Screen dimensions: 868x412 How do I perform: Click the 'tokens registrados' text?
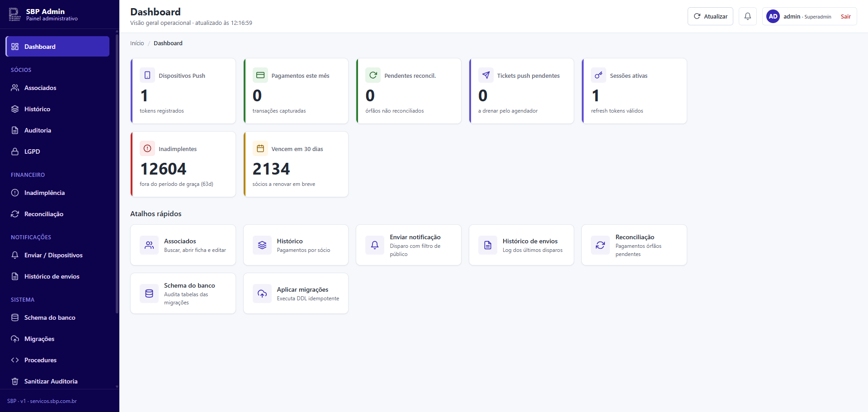tap(162, 111)
